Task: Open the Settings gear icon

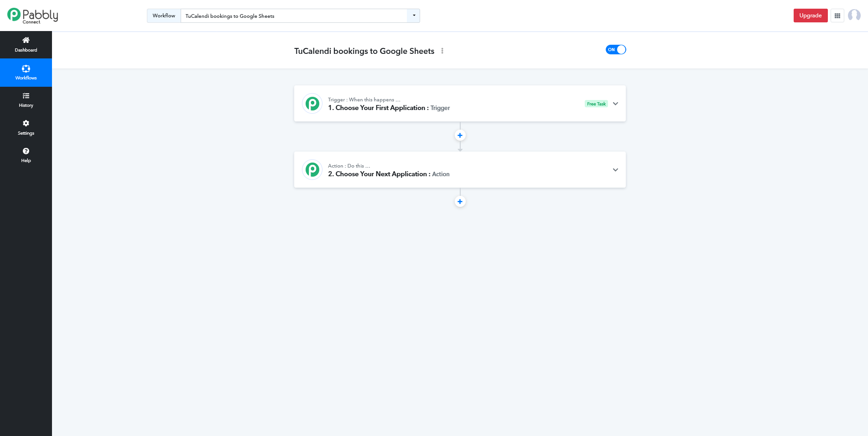Action: pos(26,123)
